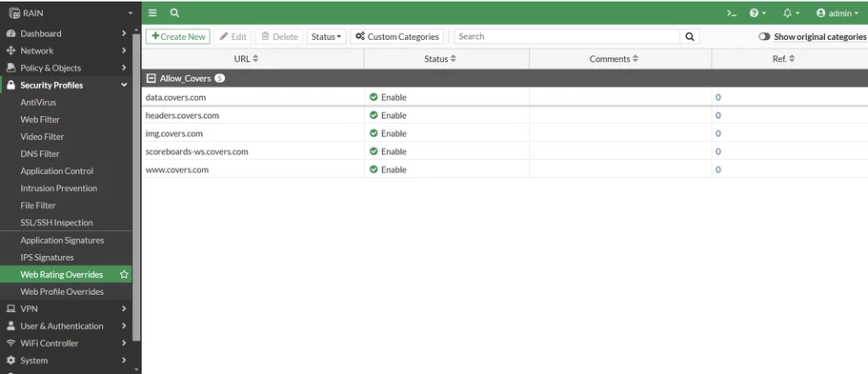The width and height of the screenshot is (868, 374).
Task: Click Enable status icon for headers.covers.com
Action: [373, 115]
